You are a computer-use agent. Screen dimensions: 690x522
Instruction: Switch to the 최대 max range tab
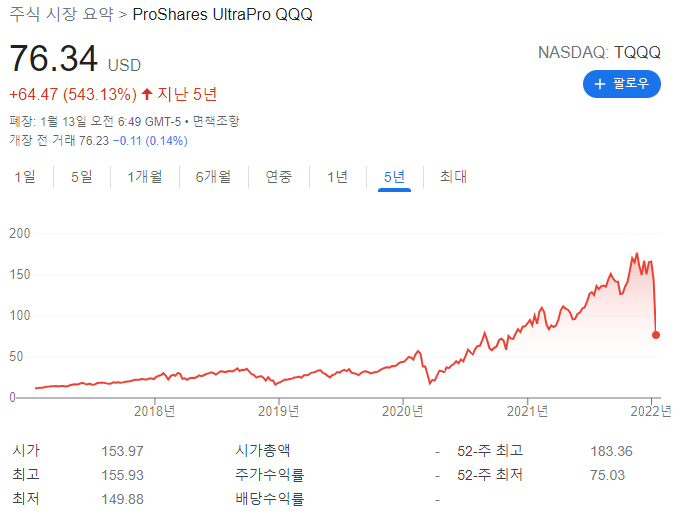pos(453,177)
